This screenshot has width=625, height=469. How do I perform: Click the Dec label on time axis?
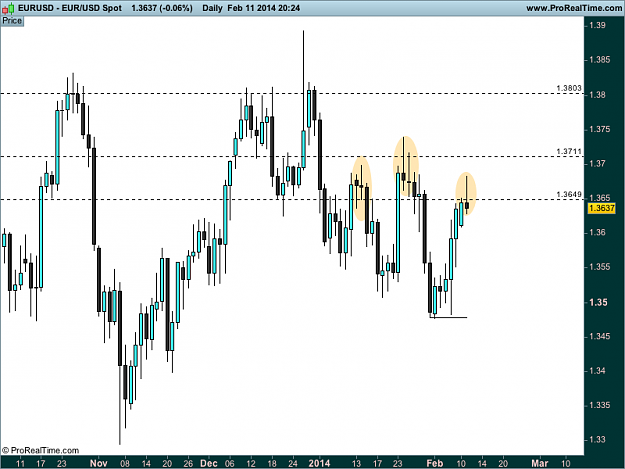(x=209, y=463)
